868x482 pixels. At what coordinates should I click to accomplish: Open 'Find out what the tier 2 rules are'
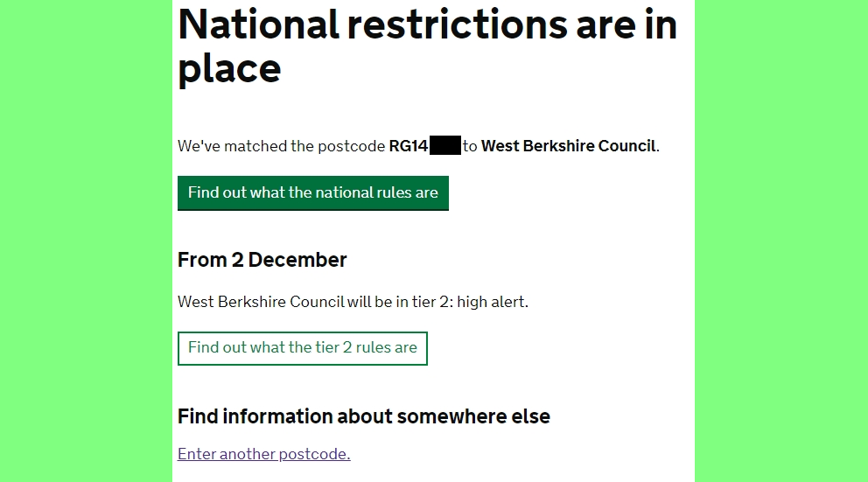coord(302,348)
